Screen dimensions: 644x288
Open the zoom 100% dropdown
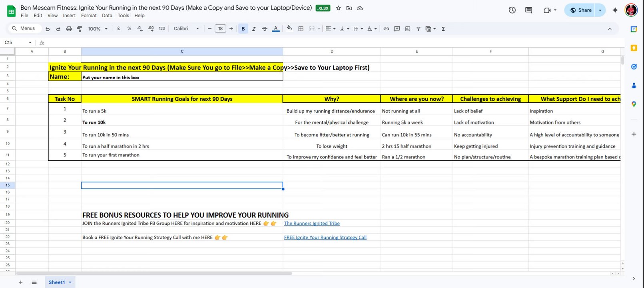pos(98,29)
